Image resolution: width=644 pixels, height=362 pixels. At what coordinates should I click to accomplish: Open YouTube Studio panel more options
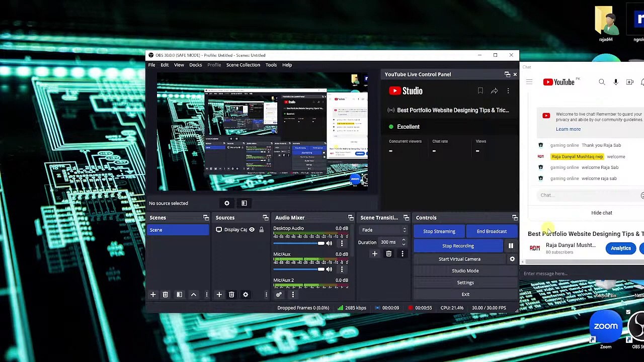(508, 91)
